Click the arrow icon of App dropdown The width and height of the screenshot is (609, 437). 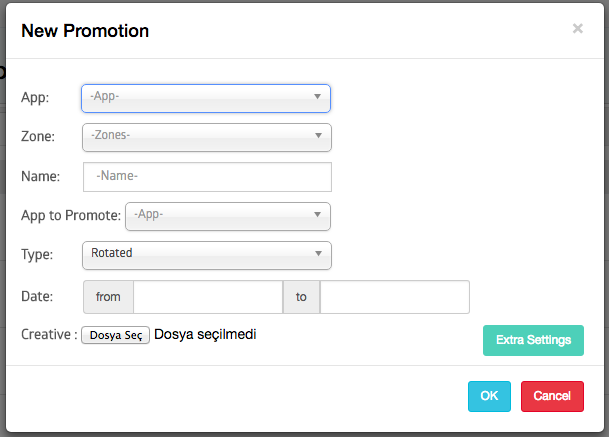(x=317, y=96)
